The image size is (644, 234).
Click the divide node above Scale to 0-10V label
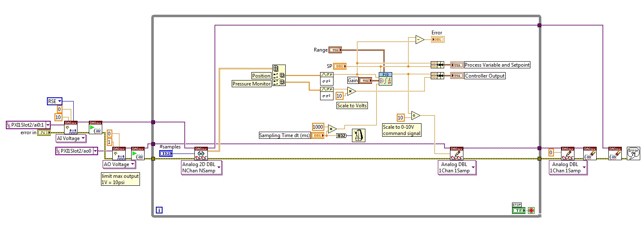(415, 116)
